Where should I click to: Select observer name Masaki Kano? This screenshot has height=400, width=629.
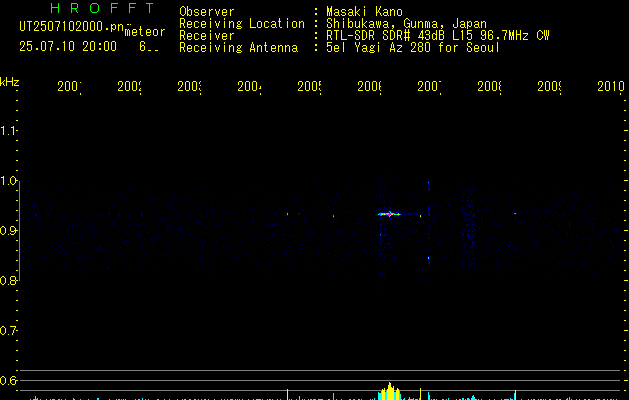[x=364, y=11]
